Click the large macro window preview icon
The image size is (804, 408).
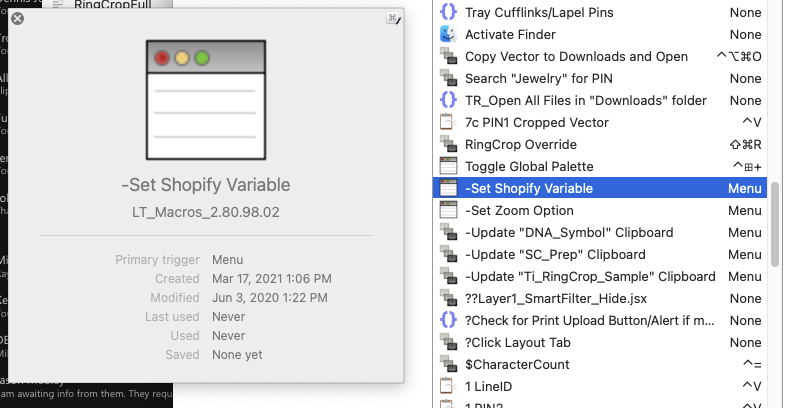[x=206, y=100]
